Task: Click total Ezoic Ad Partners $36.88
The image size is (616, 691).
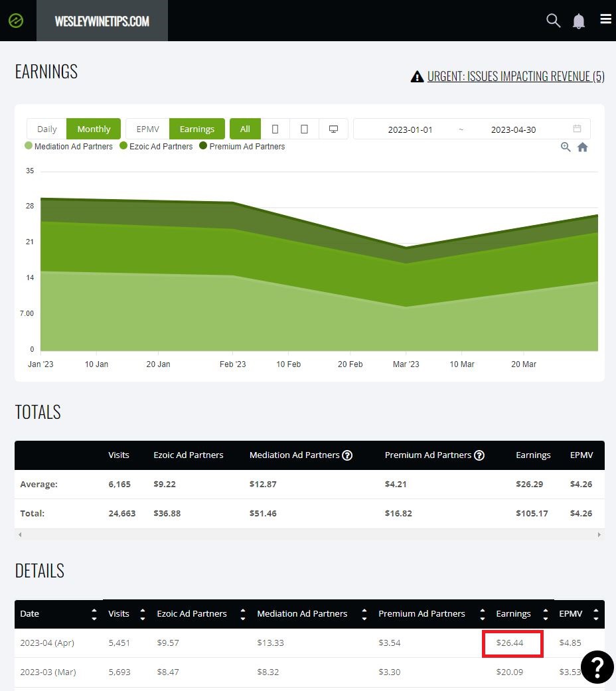Action: point(167,514)
